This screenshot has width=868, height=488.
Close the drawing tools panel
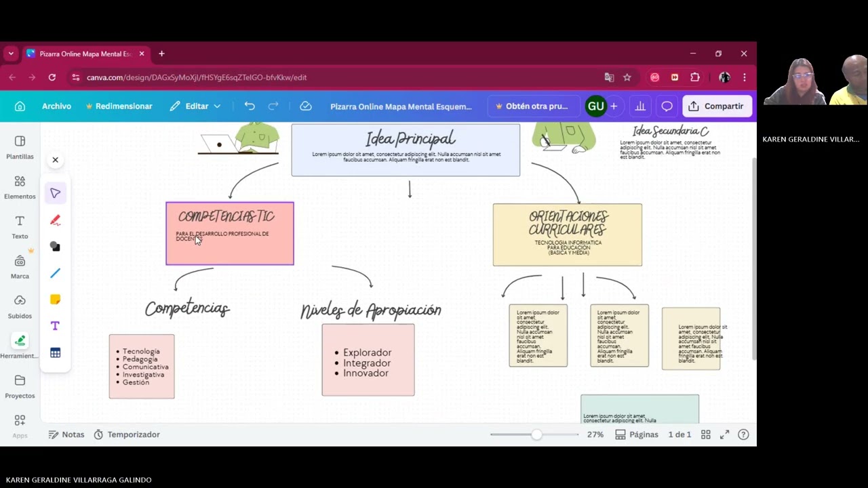pyautogui.click(x=56, y=160)
